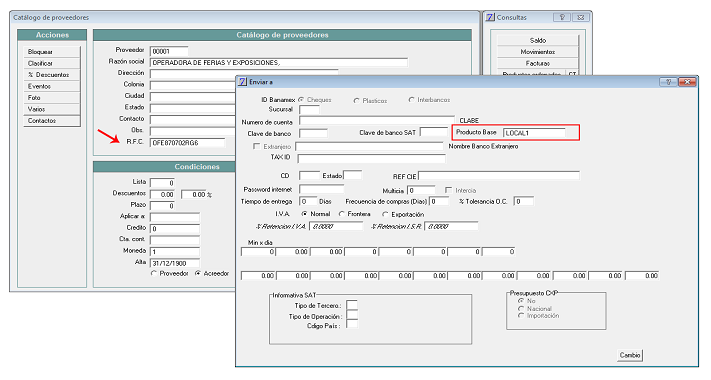This screenshot has height=380, width=711.
Task: Click the Moneda field in Condiciones
Action: 175,252
